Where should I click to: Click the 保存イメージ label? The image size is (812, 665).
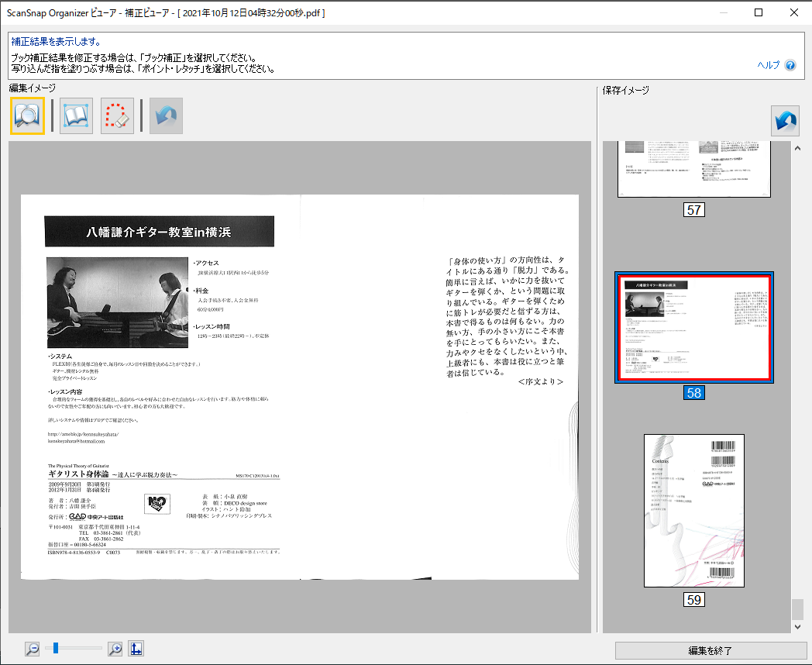coord(625,90)
